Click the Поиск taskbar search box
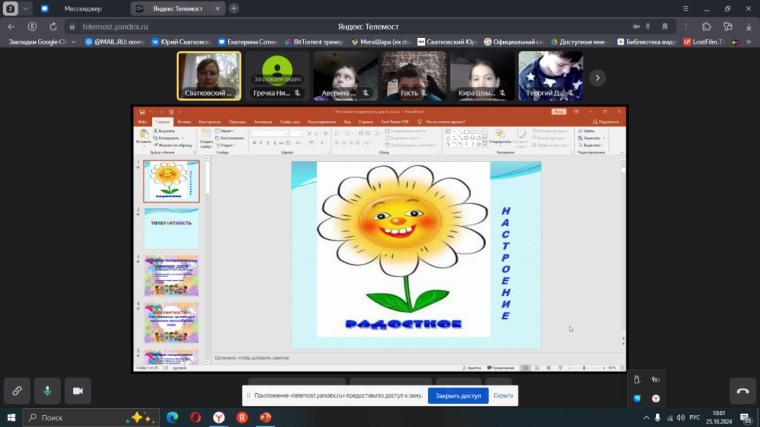Screen dimensions: 760x427 pyautogui.click(x=91, y=417)
